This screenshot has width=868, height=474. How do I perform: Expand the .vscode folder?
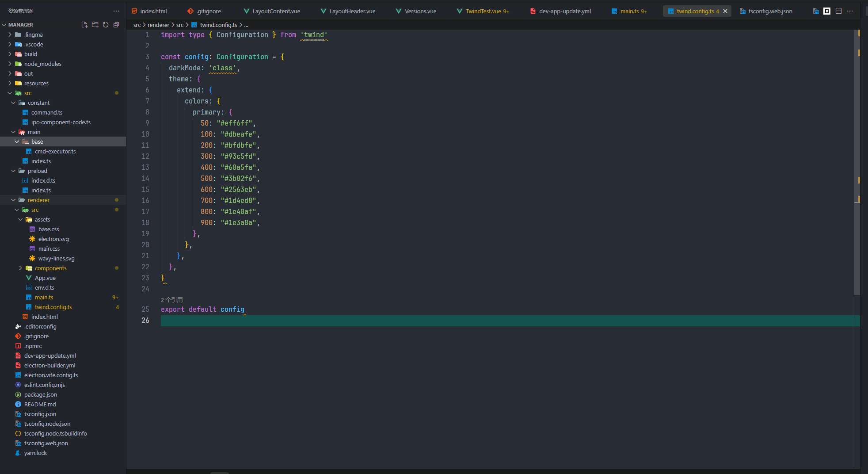pyautogui.click(x=10, y=44)
